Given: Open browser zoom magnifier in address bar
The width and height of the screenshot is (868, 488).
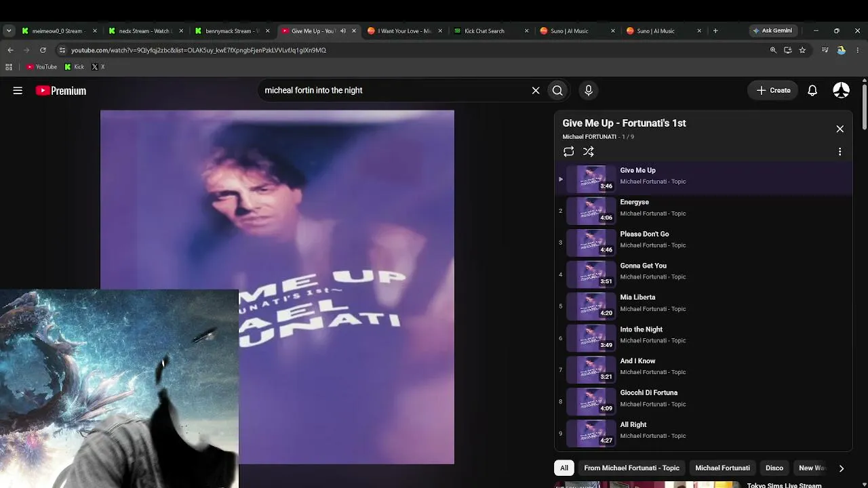Looking at the screenshot, I should coord(773,50).
